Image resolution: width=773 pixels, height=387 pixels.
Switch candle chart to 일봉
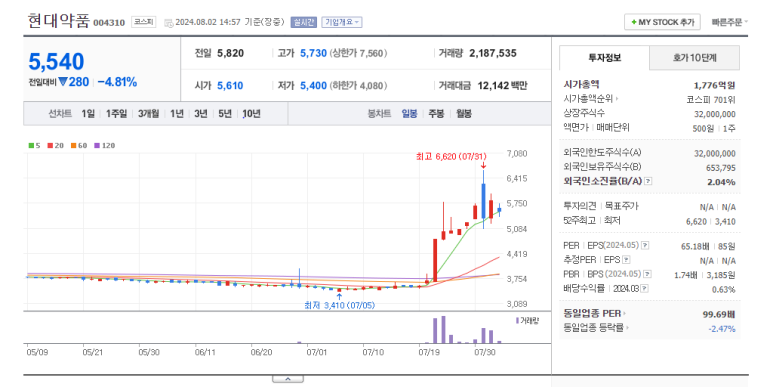[409, 114]
